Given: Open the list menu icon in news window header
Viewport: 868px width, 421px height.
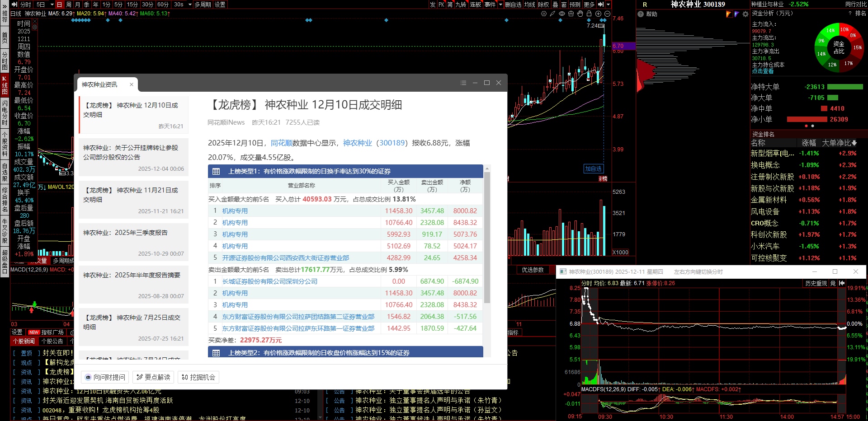Looking at the screenshot, I should tap(463, 83).
